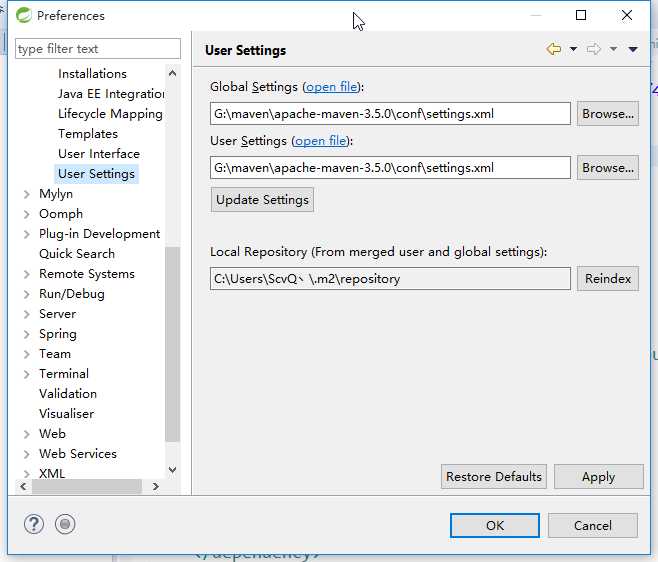This screenshot has height=562, width=658.
Task: Click the oomph preference recorder icon
Action: coord(65,524)
